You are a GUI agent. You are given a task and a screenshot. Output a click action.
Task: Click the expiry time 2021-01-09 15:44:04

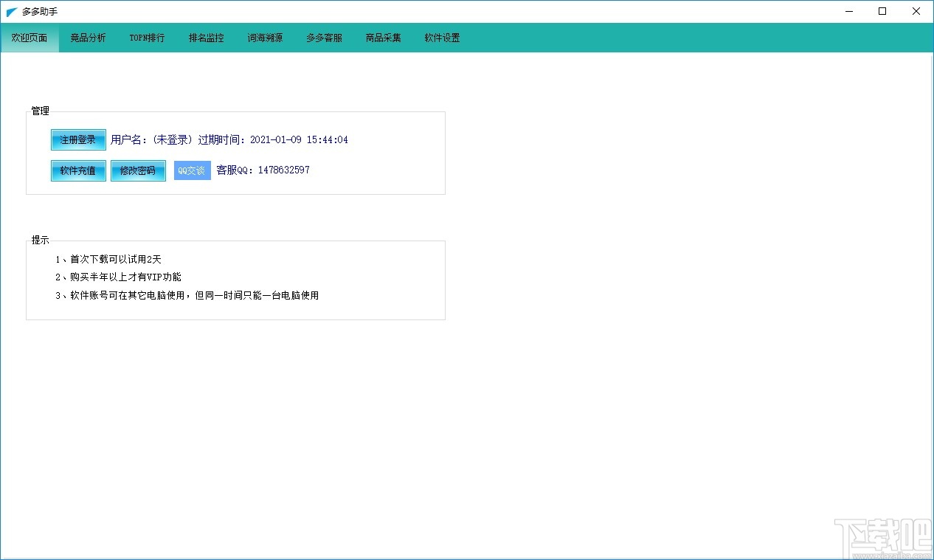[299, 139]
